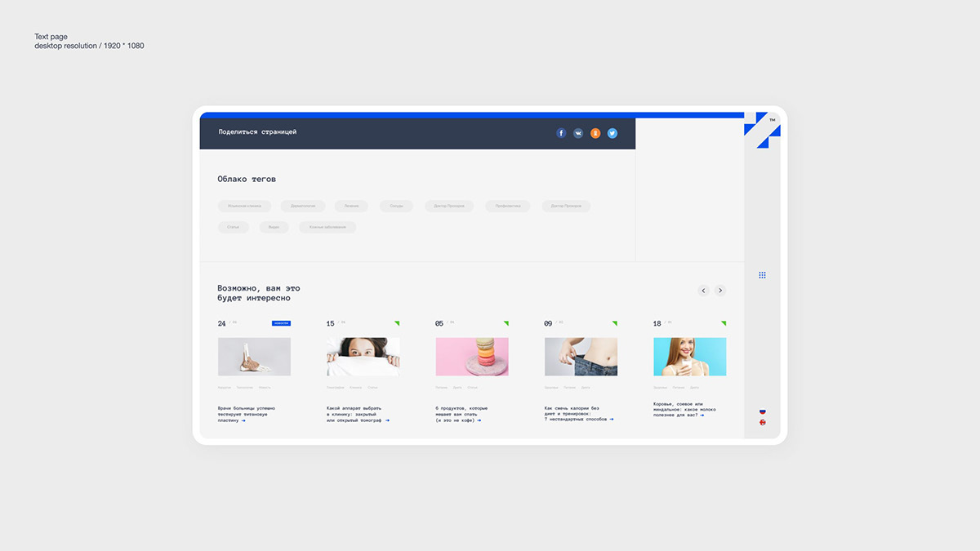Viewport: 980px width, 551px height.
Task: Select the Лечение tag
Action: (351, 207)
